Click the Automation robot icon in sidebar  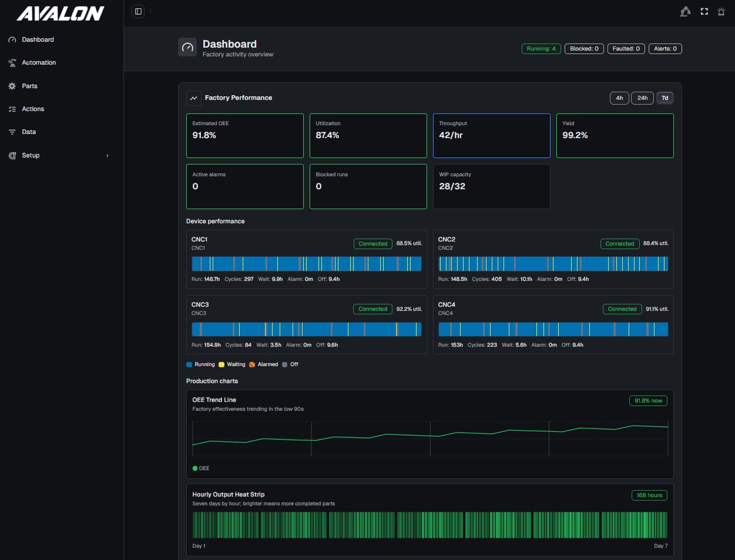12,63
